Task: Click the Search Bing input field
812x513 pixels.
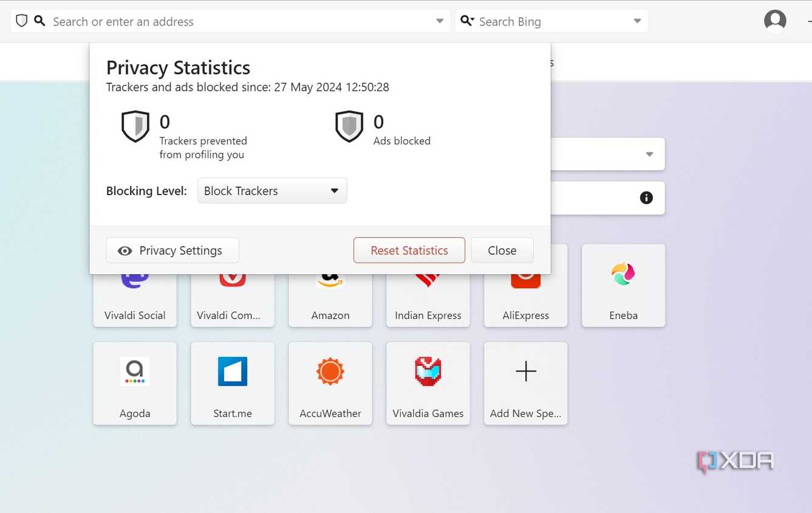Action: [x=553, y=21]
